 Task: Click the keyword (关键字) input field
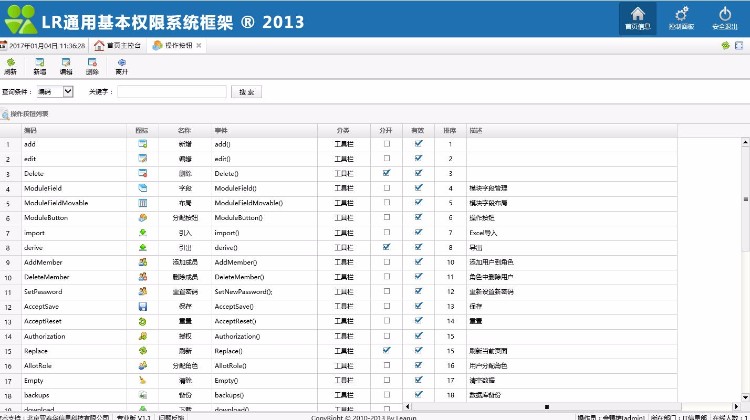point(172,91)
